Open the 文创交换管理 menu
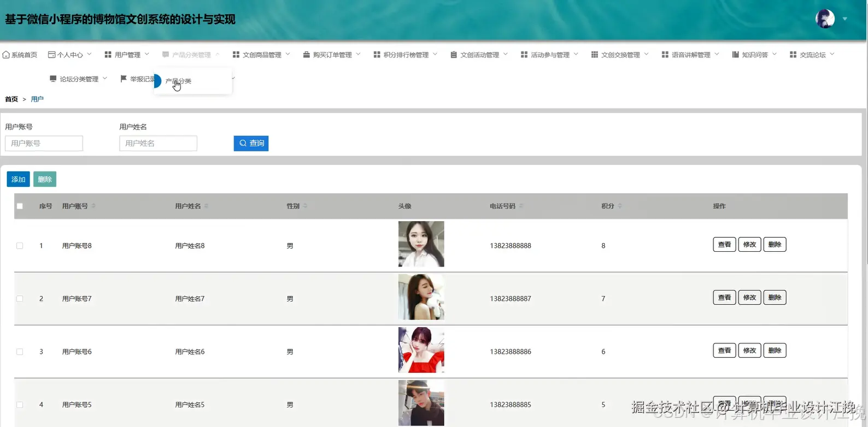The height and width of the screenshot is (427, 868). [620, 55]
